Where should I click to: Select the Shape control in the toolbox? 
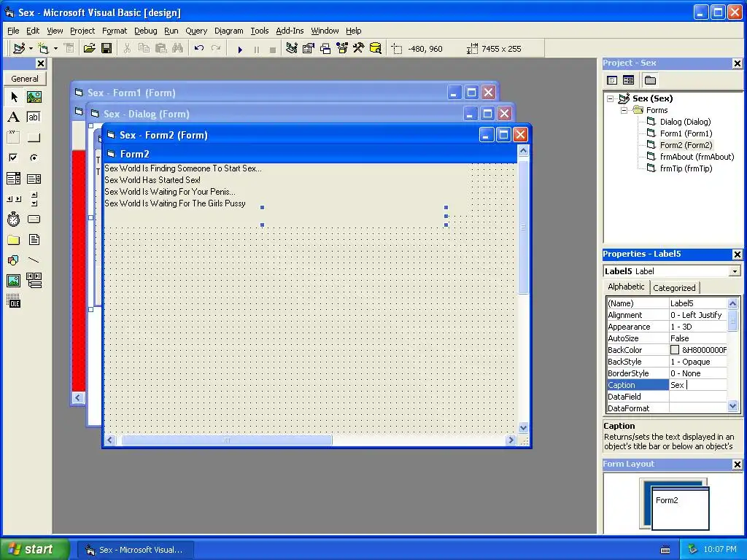(14, 260)
